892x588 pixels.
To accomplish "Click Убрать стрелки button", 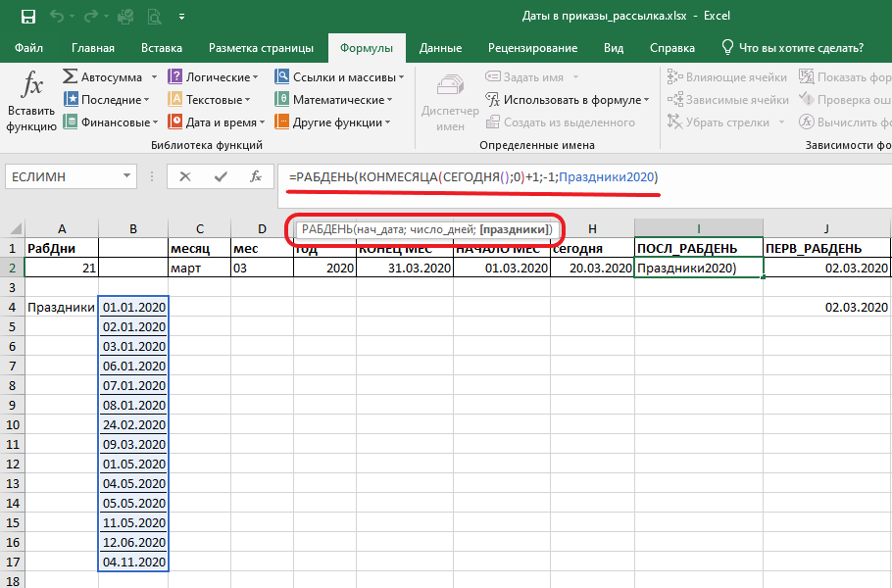I will (x=719, y=122).
